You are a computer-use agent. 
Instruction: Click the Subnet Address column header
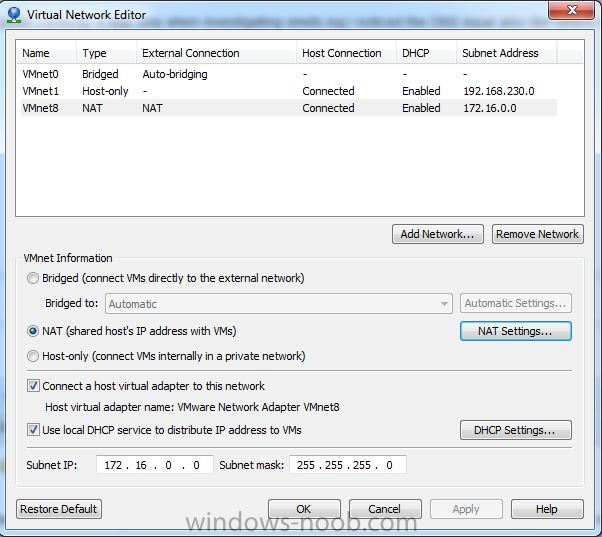point(506,53)
